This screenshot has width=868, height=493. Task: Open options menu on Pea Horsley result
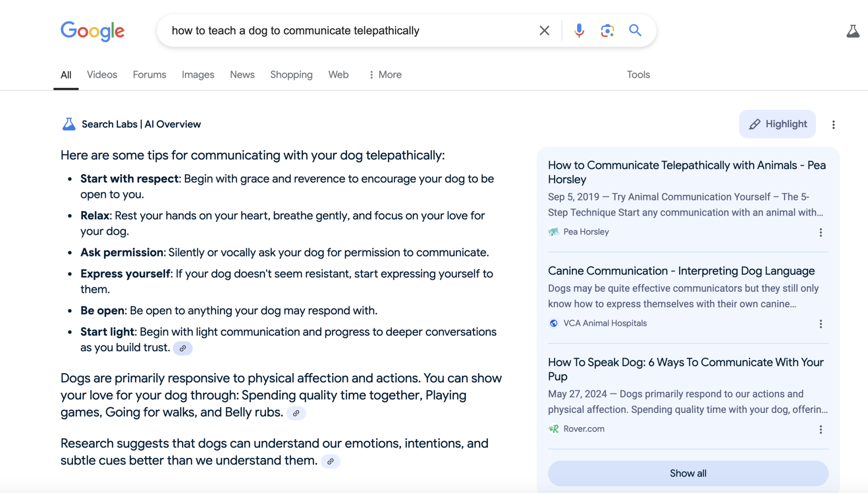pos(820,233)
